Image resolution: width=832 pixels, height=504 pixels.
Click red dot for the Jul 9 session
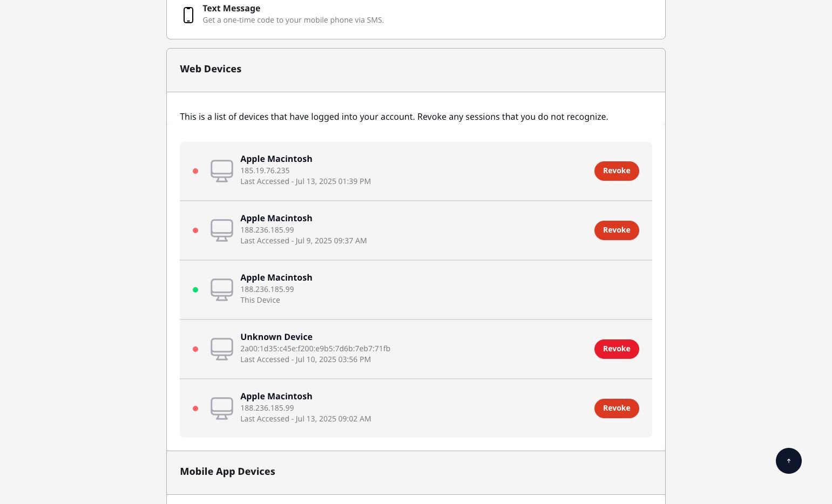point(195,230)
